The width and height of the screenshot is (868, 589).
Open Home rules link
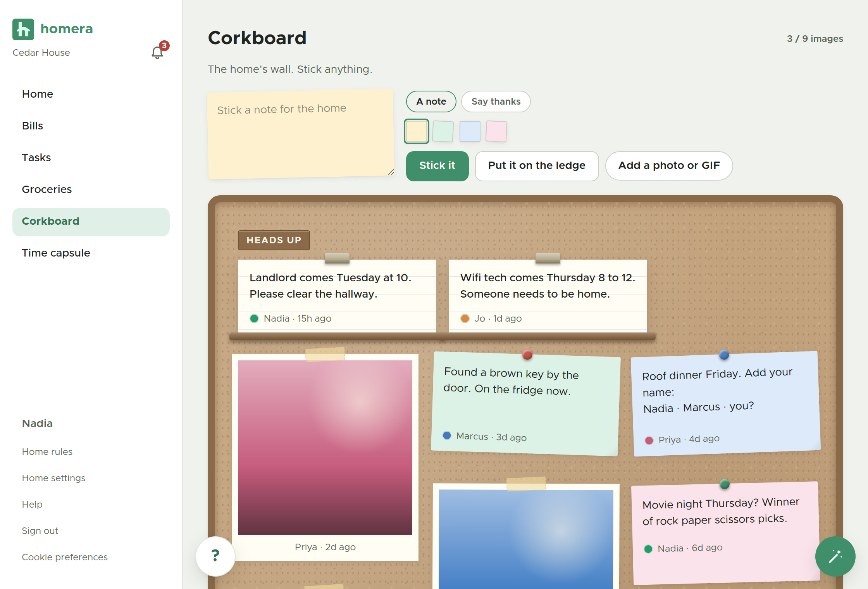(x=47, y=452)
